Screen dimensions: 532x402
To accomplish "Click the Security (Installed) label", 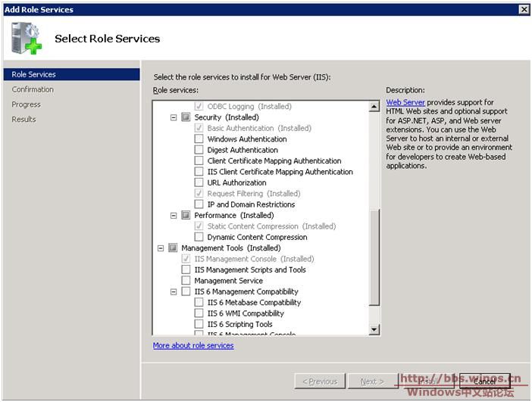I will click(x=227, y=117).
